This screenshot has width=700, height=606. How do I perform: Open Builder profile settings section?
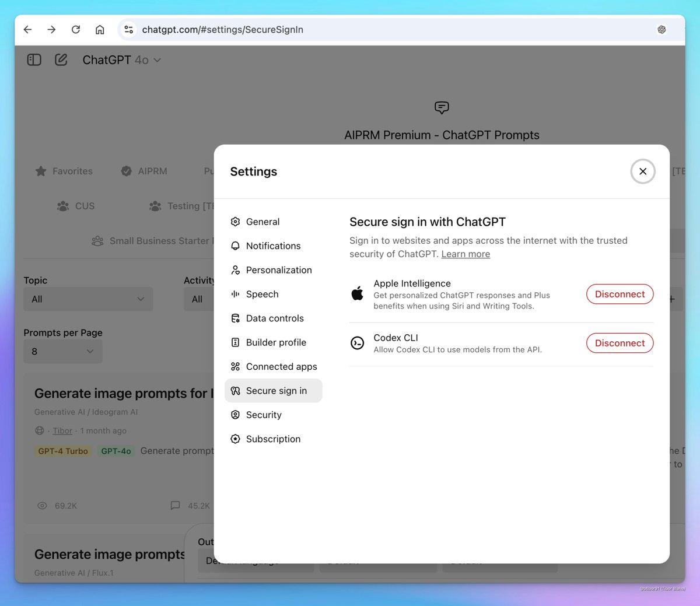[274, 342]
